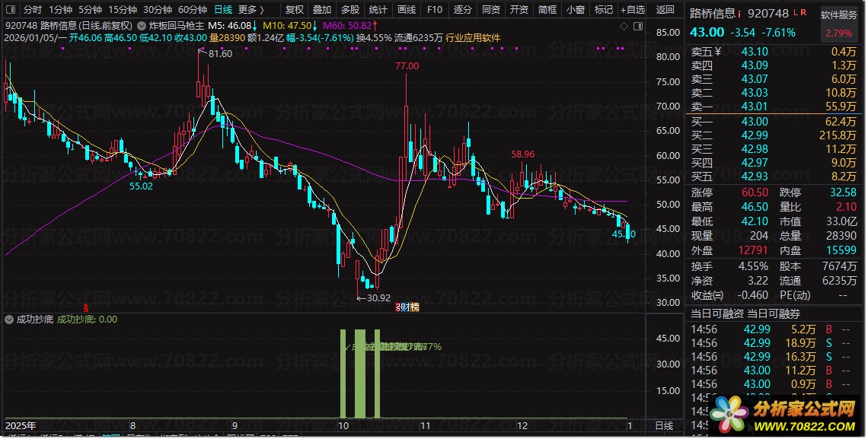Click the 财榜 badge under the candlesticks
The image size is (868, 439).
pos(407,307)
